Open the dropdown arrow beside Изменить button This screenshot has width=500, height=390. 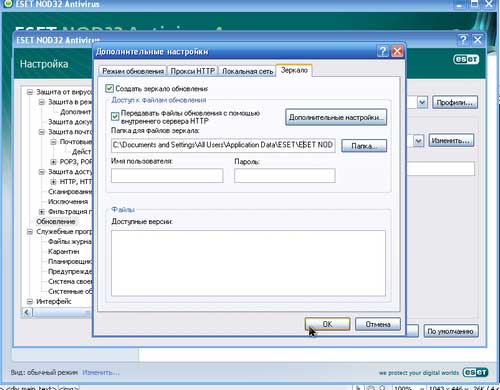coord(418,140)
